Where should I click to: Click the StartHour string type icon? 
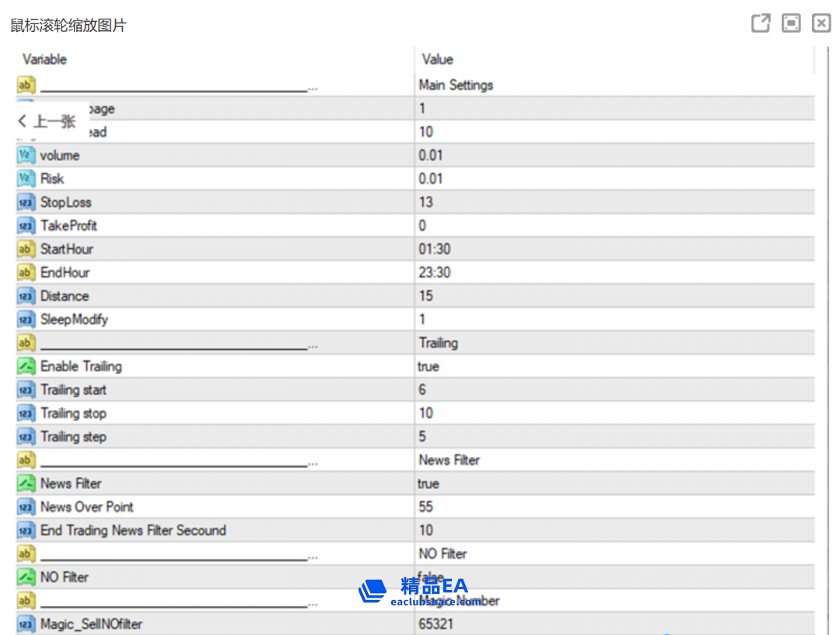(26, 249)
